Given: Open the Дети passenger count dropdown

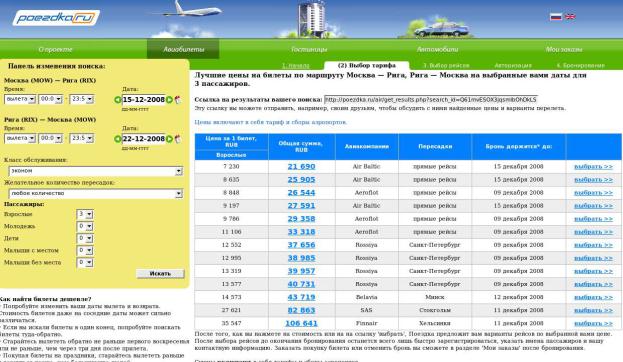Looking at the screenshot, I should [x=85, y=238].
